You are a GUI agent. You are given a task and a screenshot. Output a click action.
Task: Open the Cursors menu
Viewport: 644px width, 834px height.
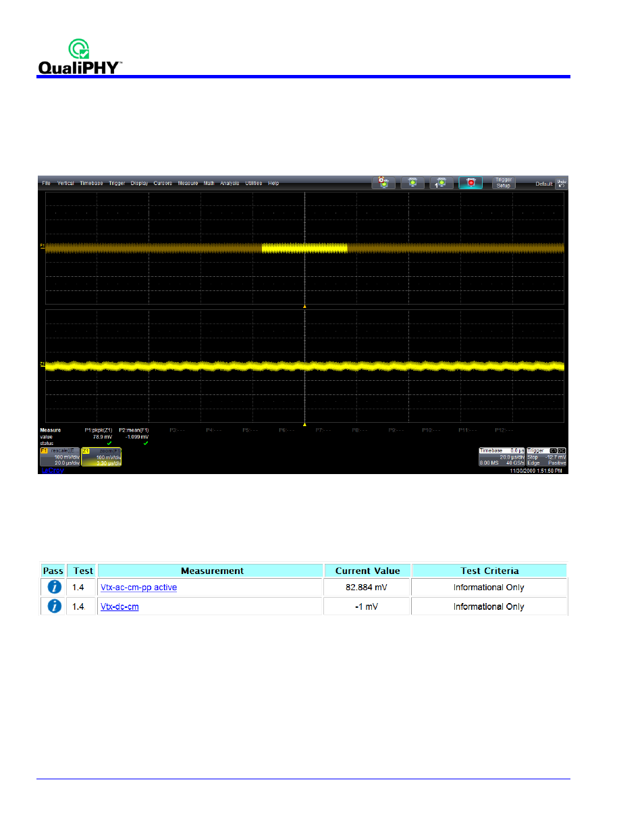click(163, 183)
